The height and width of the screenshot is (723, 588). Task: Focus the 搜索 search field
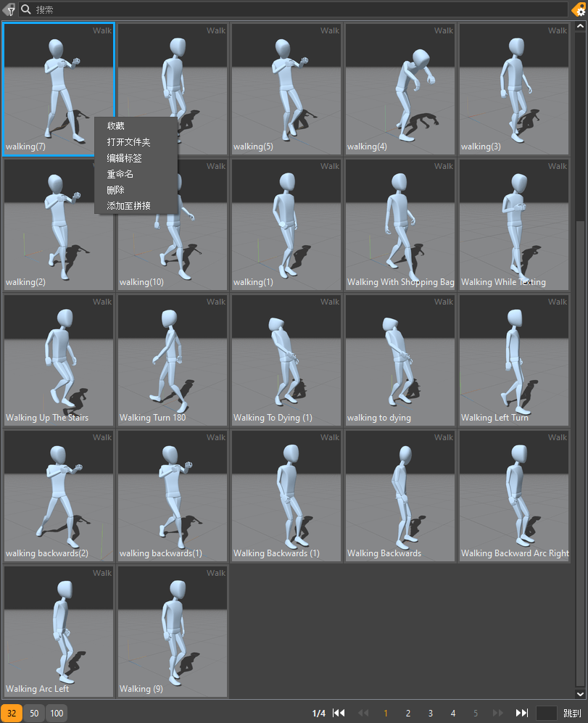click(x=295, y=9)
